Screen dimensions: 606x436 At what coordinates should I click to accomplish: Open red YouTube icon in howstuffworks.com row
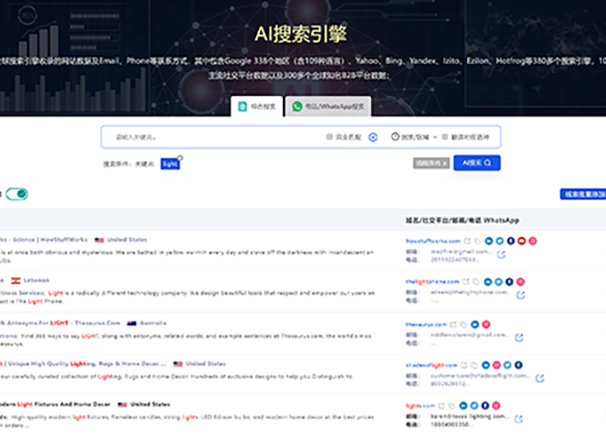click(x=521, y=241)
